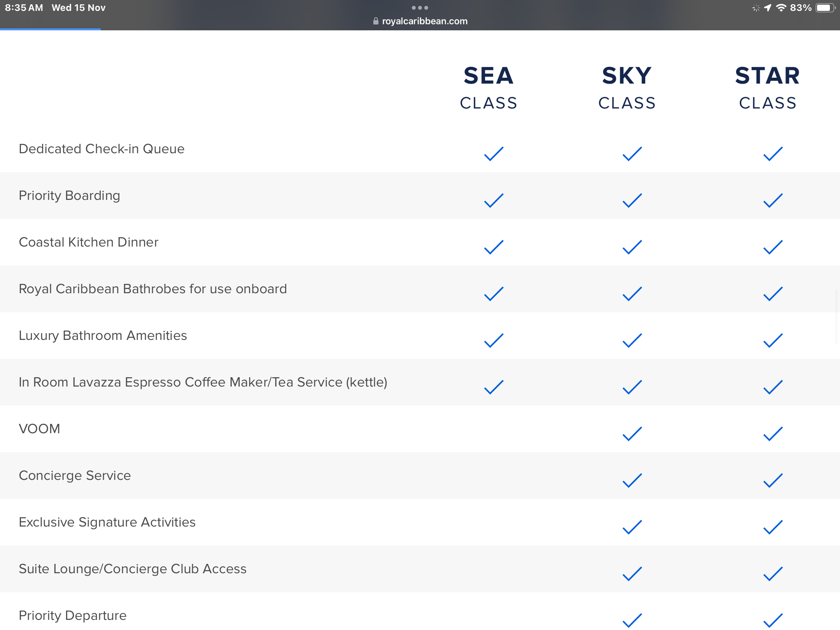Click the Coastal Kitchen Dinner row label
This screenshot has height=630, width=840.
pos(89,242)
